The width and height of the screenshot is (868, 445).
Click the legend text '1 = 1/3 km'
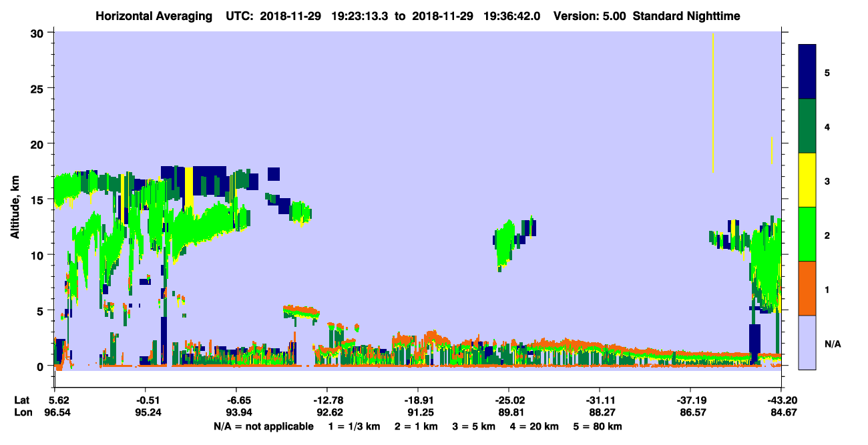click(354, 426)
